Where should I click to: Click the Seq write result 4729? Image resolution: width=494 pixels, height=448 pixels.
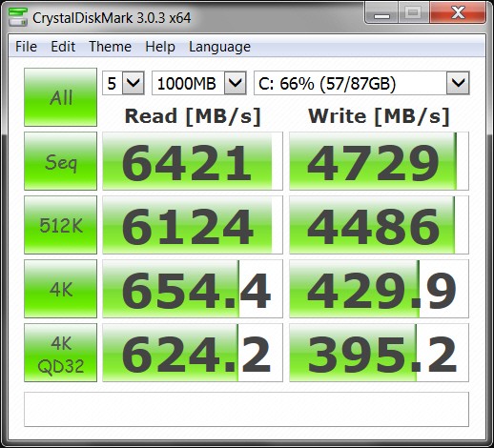tap(379, 161)
